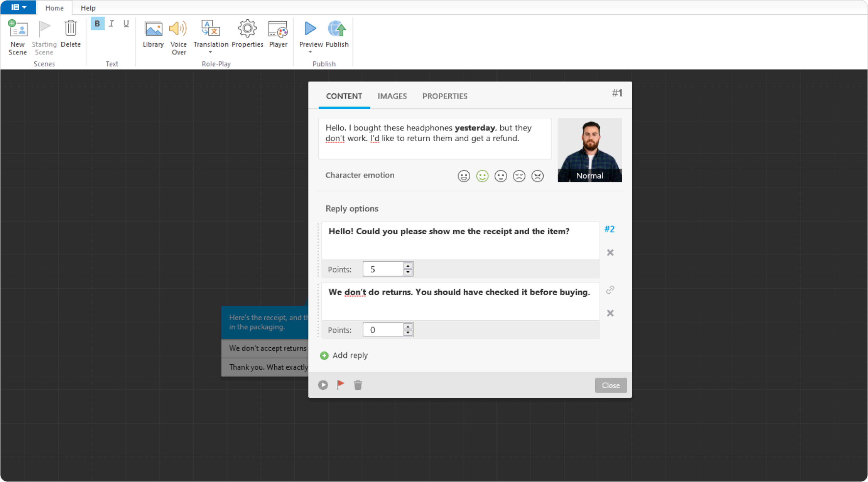Expand the Translation dropdown
Viewport: 868px width, 482px height.
210,52
